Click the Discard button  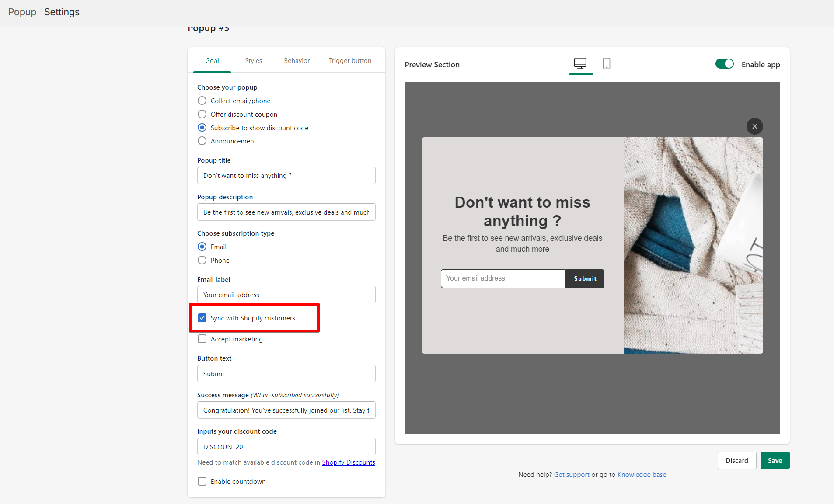pyautogui.click(x=737, y=460)
